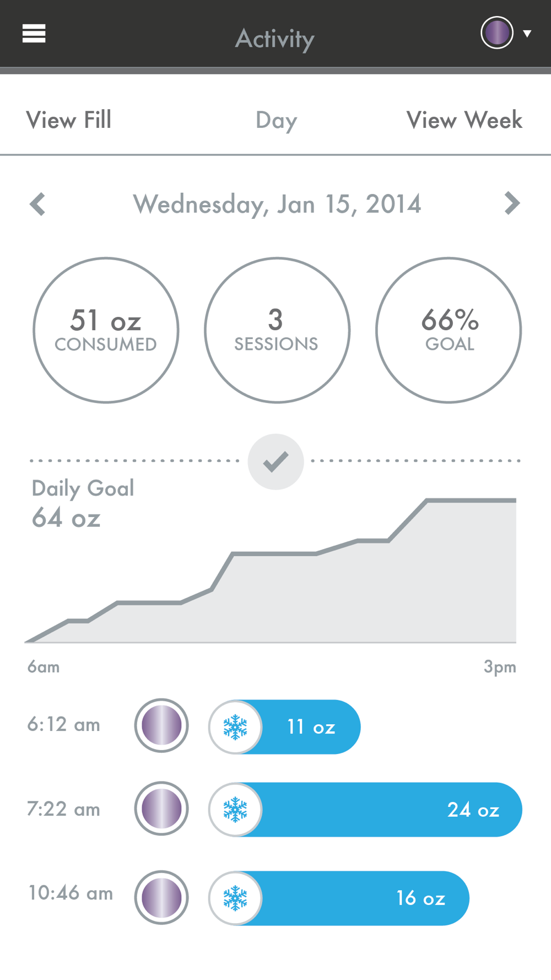Switch to View Fill tab
The height and width of the screenshot is (980, 551).
point(69,120)
